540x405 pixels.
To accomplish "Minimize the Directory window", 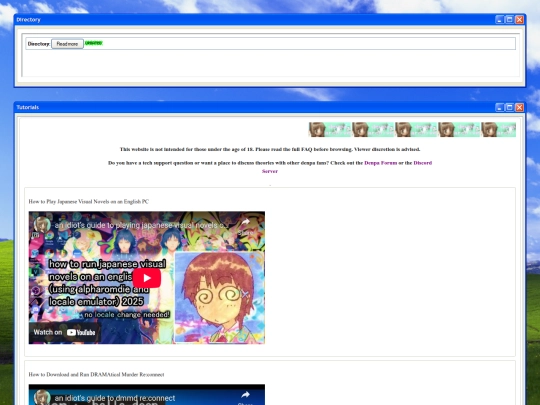I will [x=499, y=20].
